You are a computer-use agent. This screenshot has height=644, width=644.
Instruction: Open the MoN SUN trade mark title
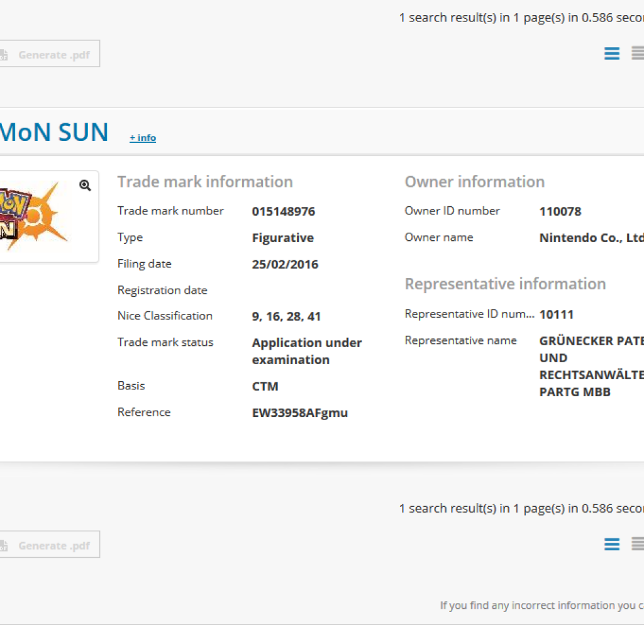pyautogui.click(x=54, y=133)
